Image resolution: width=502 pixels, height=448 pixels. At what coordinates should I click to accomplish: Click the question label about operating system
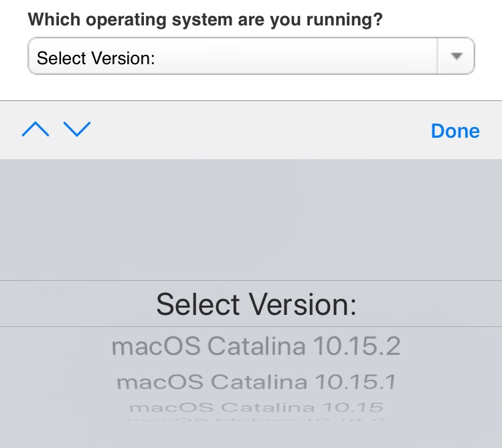click(205, 19)
